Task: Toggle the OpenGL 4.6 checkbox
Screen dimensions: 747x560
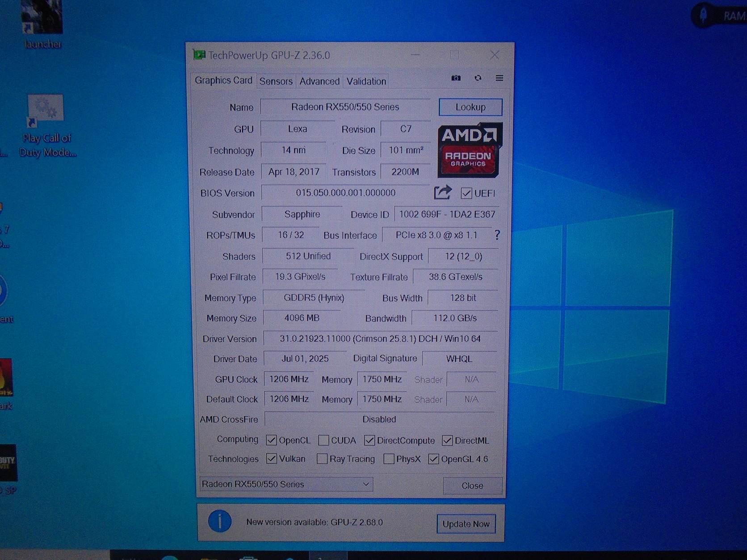Action: pos(433,459)
